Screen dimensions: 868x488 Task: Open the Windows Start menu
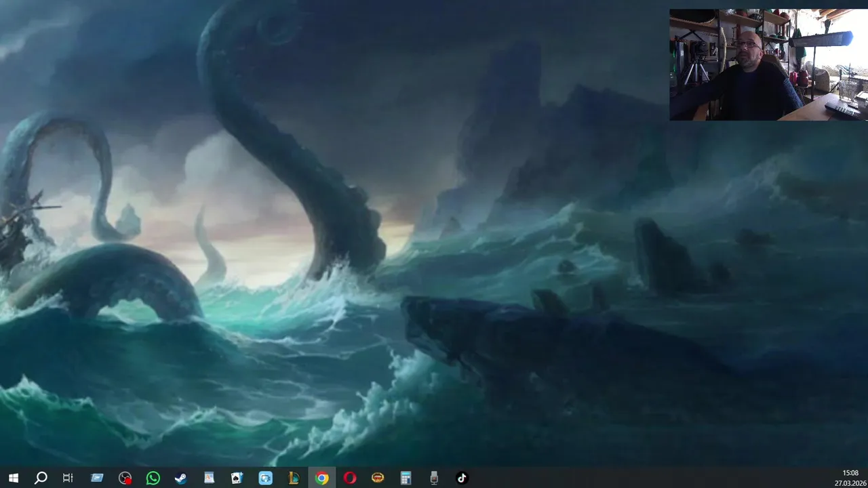[x=13, y=478]
